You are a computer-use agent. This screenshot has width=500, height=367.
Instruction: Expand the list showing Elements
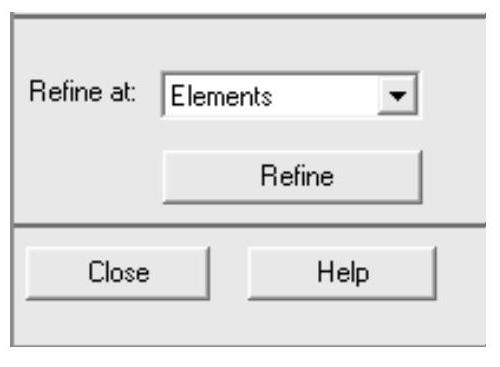(x=398, y=95)
